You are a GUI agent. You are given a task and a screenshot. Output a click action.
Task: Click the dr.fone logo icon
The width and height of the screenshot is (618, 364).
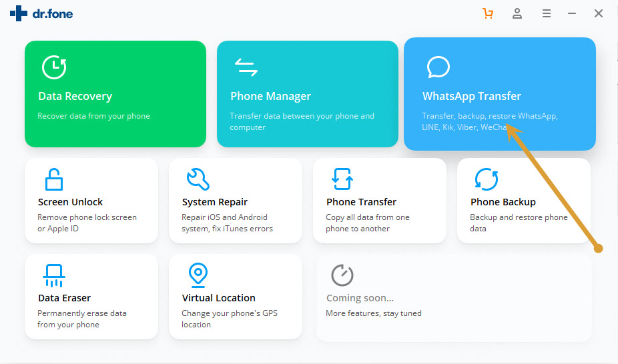(x=19, y=13)
